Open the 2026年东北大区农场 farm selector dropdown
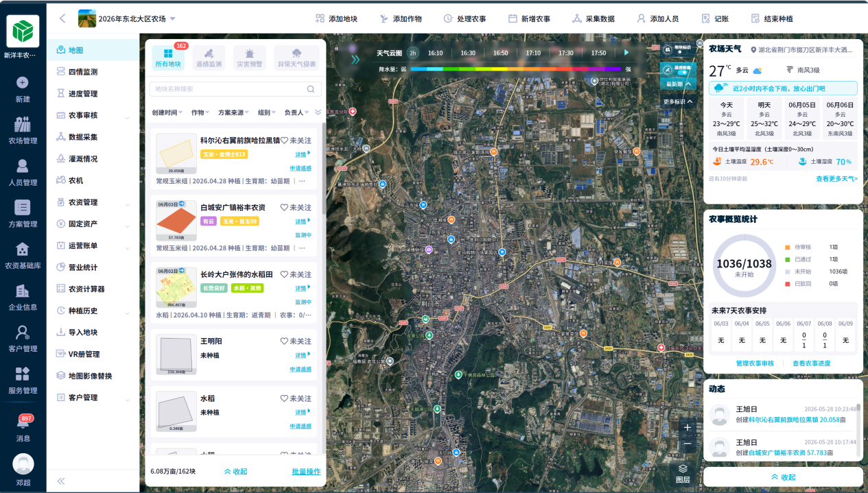Viewport: 868px width, 493px height. (172, 19)
